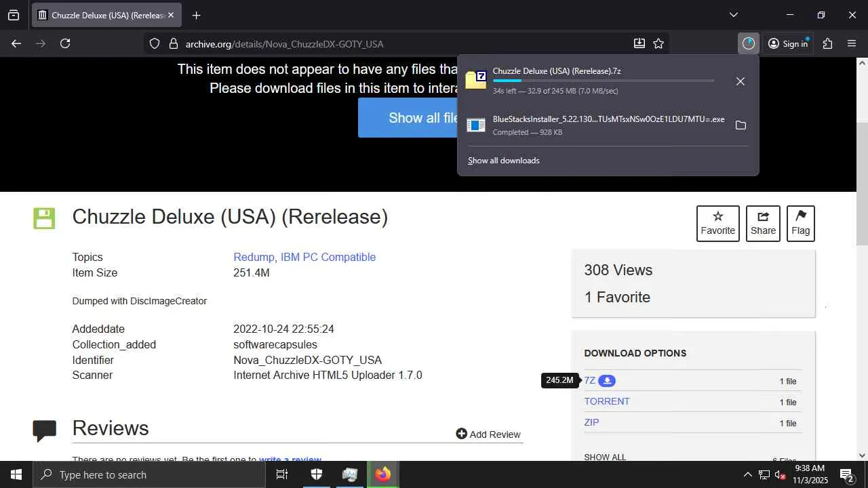
Task: Select the ZIP download option
Action: [591, 422]
